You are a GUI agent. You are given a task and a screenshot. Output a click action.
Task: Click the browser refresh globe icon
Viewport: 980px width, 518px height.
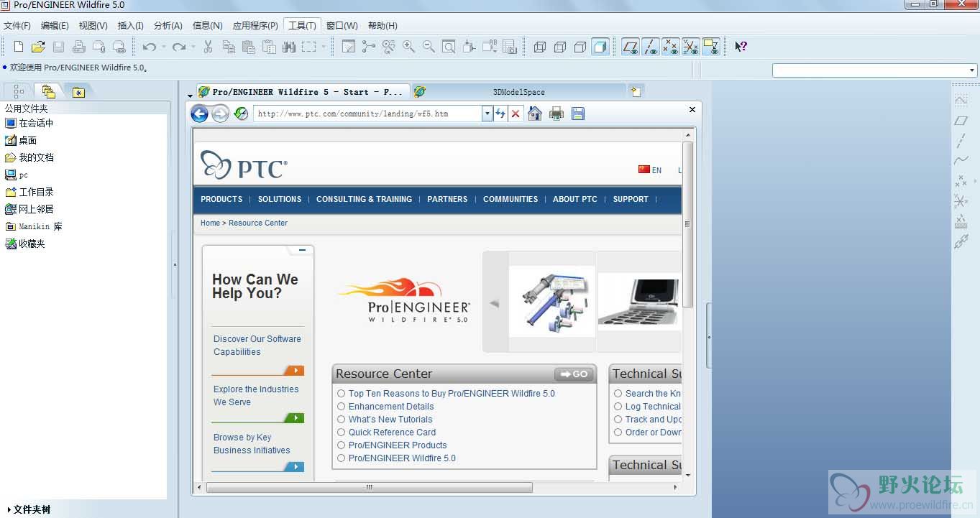click(241, 114)
